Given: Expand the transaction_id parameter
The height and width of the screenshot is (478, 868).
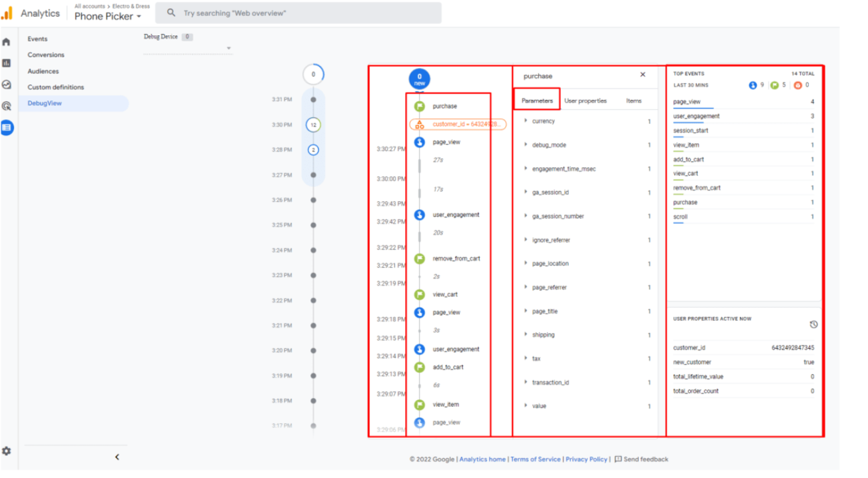Looking at the screenshot, I should 526,383.
